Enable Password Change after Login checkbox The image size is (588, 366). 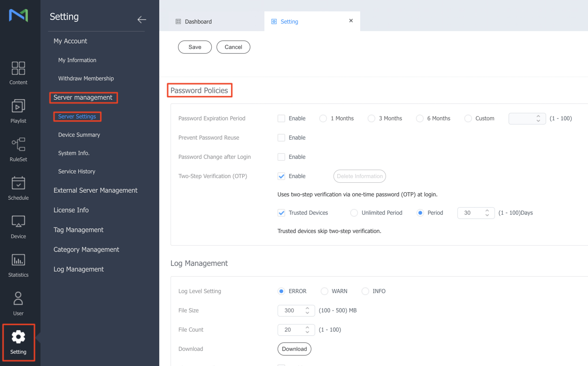point(281,157)
